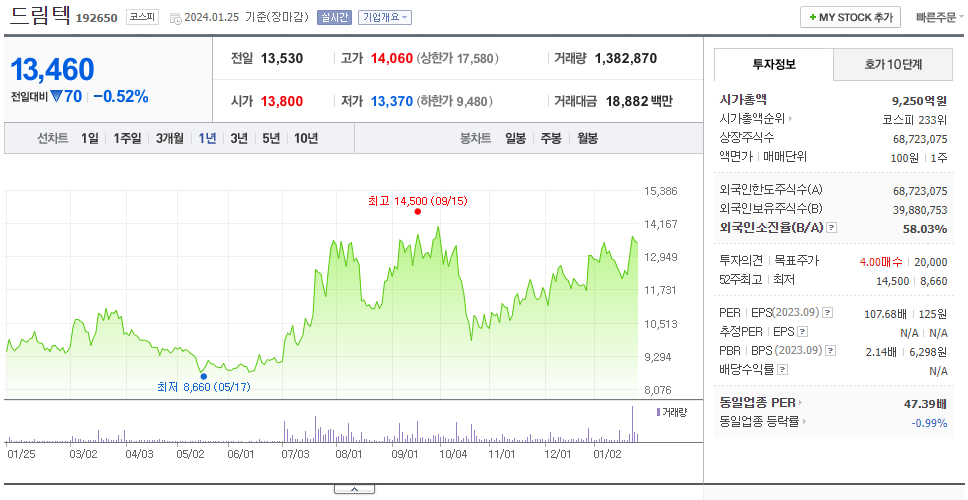Collapse the chart panel with bottom chevron
This screenshot has height=500, width=968.
(354, 490)
